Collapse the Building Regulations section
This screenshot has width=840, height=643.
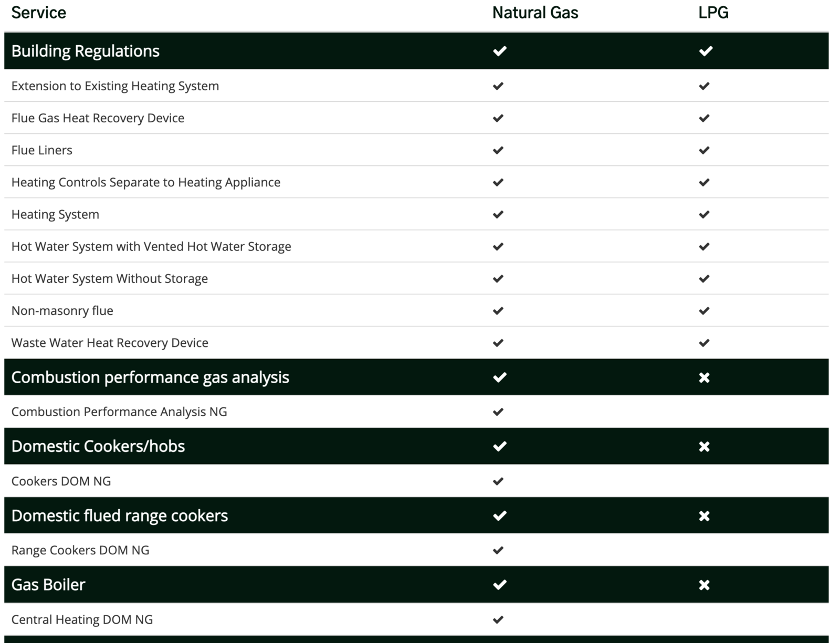(x=86, y=51)
